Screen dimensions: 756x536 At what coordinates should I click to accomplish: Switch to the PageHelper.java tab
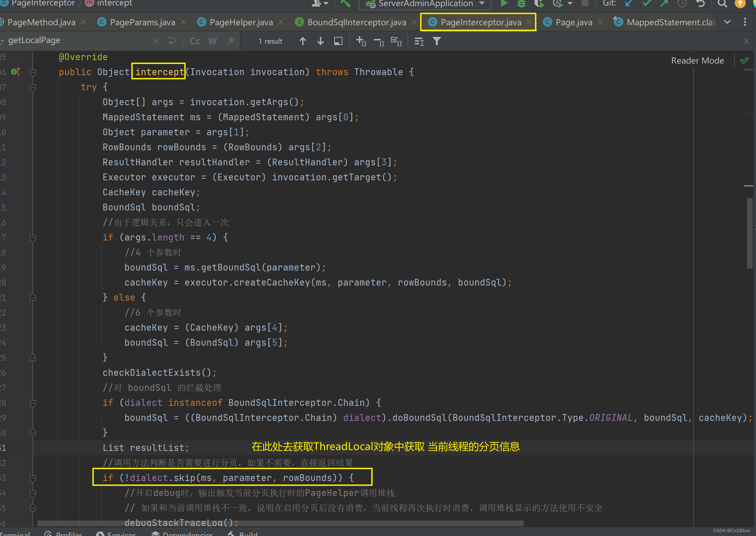241,22
